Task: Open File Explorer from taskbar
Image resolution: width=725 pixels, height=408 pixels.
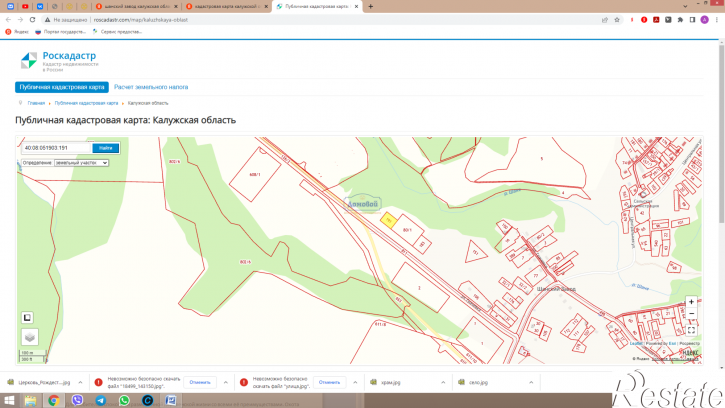Action: click(31, 400)
